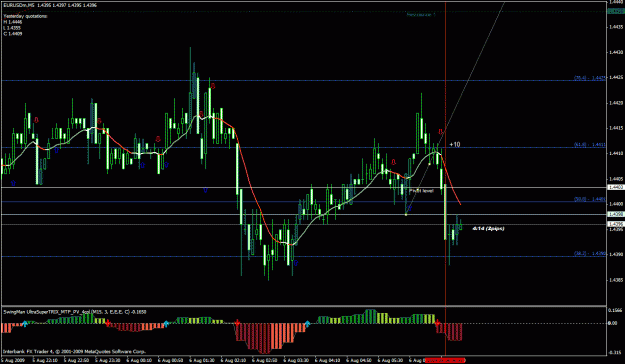Select the Fibonacci label at 1.4425
This screenshot has height=364, width=625.
(590, 78)
